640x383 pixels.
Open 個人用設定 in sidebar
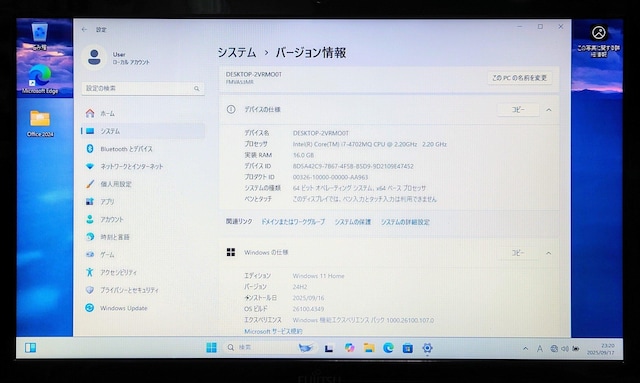[143, 184]
